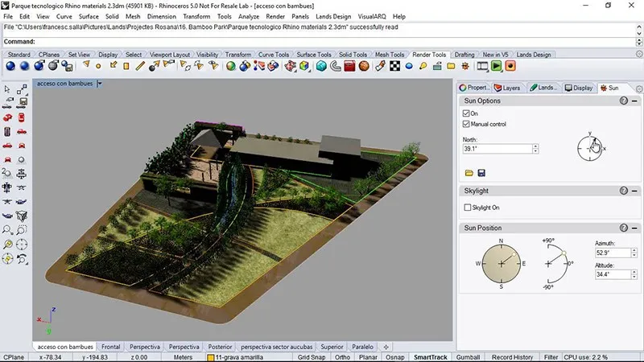
Task: Uncheck the sun On checkbox
Action: (467, 113)
